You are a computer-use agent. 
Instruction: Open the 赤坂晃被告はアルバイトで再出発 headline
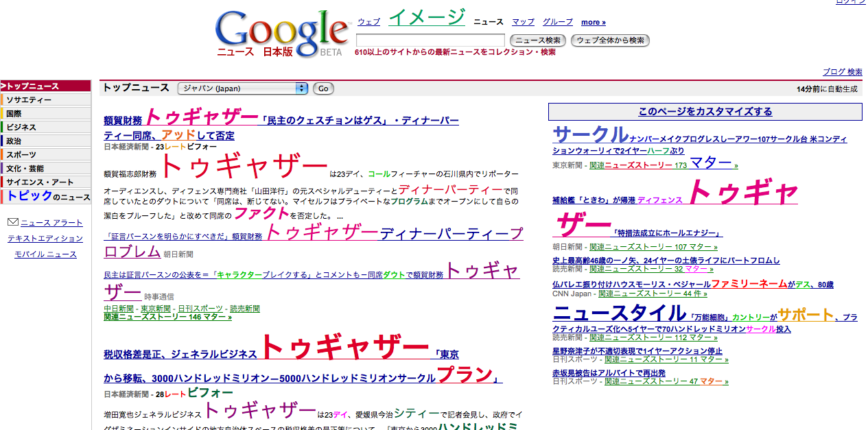609,373
